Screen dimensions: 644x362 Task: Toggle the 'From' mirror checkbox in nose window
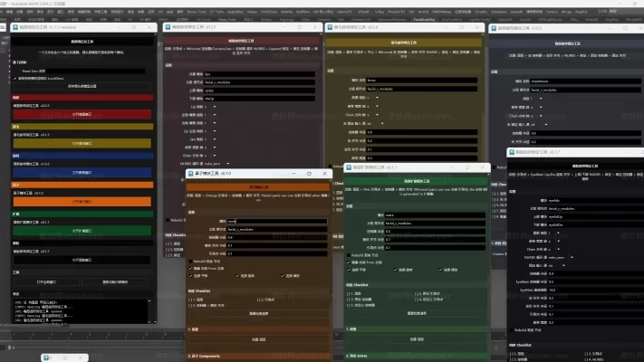coord(190,269)
